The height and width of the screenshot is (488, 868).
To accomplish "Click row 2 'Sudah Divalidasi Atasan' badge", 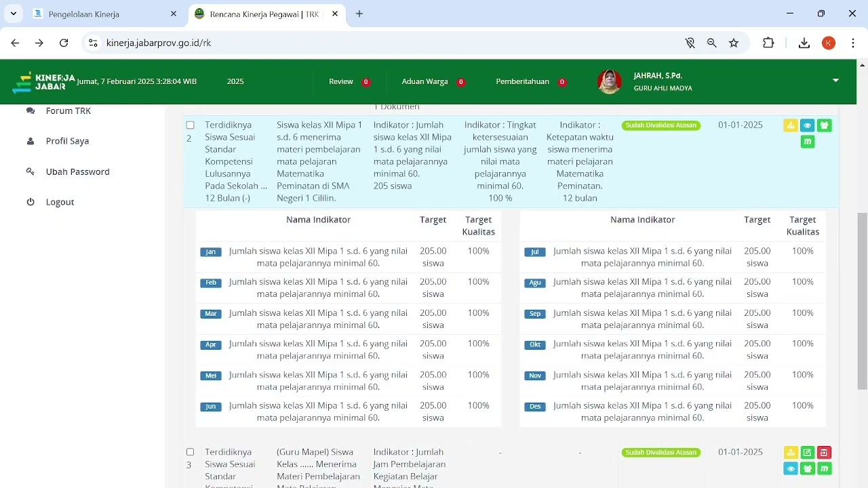I will click(660, 125).
